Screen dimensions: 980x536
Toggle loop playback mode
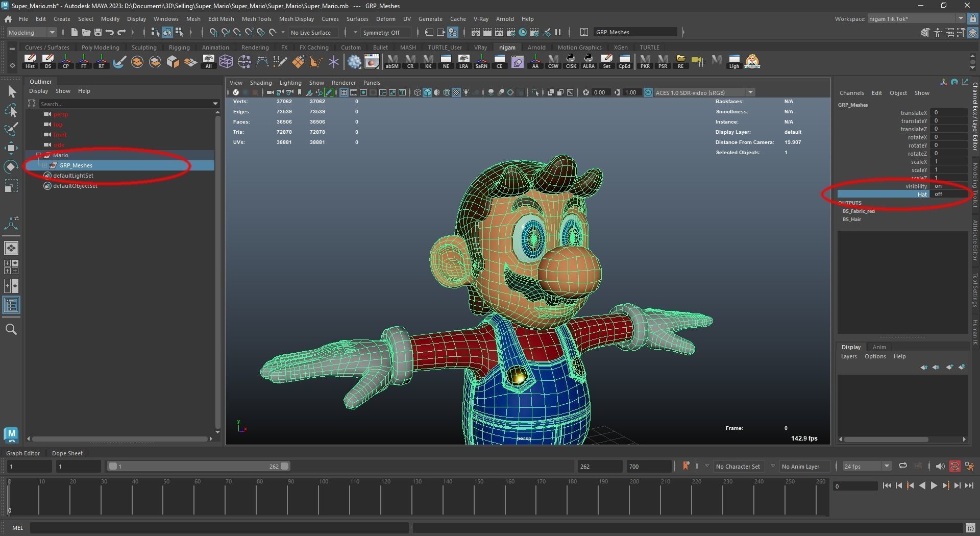[x=902, y=466]
